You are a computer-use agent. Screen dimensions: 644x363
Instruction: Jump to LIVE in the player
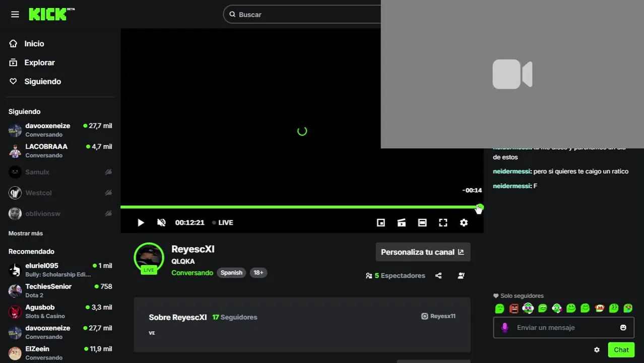tap(223, 222)
